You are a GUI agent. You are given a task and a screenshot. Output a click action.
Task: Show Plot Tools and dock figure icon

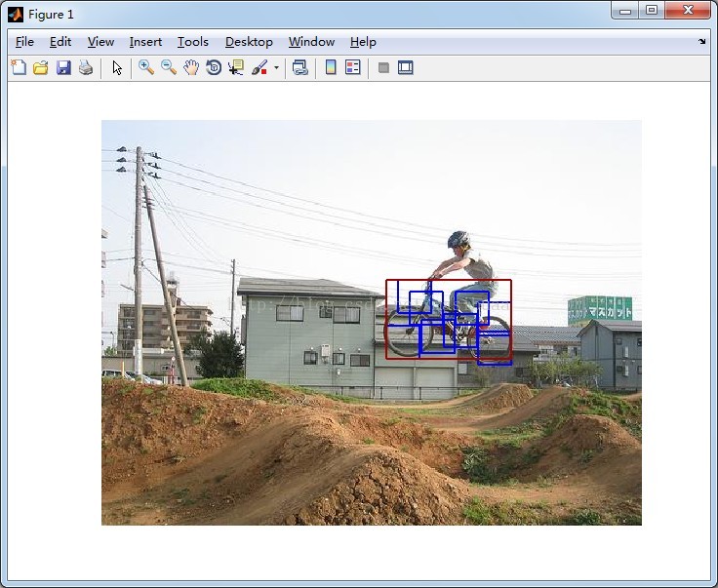pyautogui.click(x=405, y=67)
